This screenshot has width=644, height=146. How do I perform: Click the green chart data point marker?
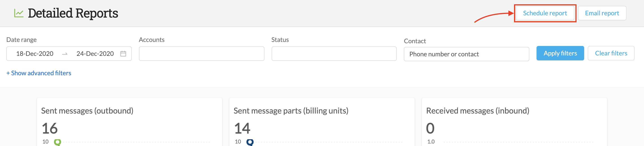pos(58,142)
